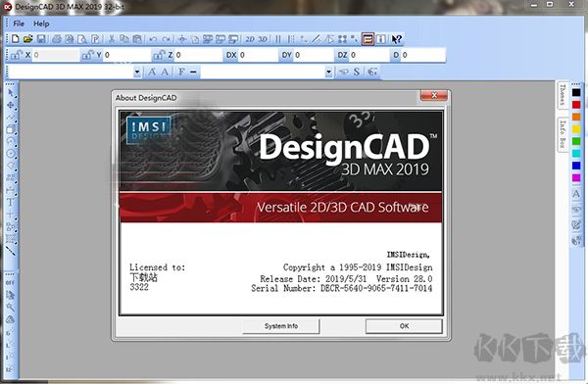Open the Help menu
This screenshot has height=384, width=588.
41,24
